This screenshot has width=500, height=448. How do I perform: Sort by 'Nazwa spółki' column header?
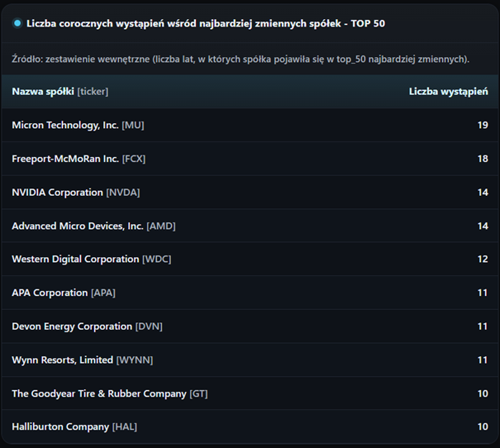60,91
